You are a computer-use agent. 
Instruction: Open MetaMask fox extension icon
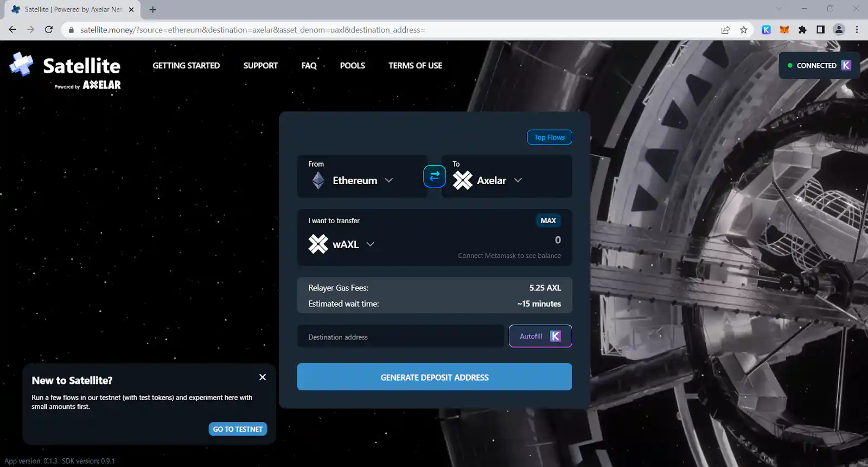(784, 30)
